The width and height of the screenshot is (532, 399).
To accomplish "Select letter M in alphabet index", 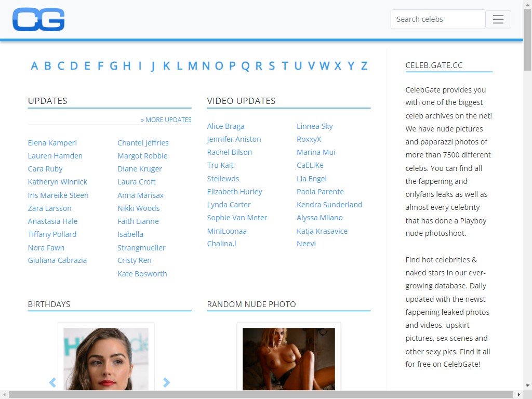I will click(192, 66).
